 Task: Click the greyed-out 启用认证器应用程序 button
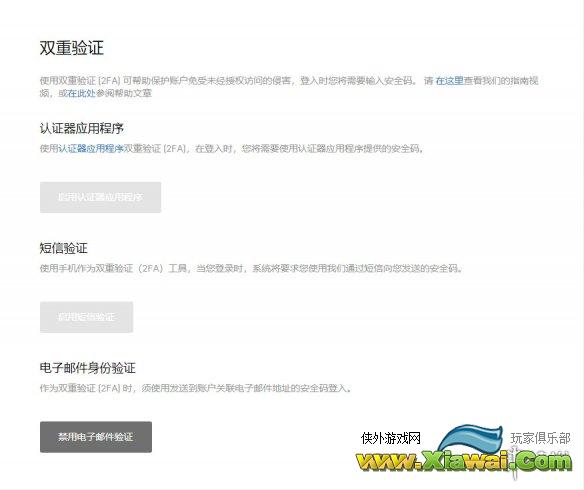coord(101,197)
